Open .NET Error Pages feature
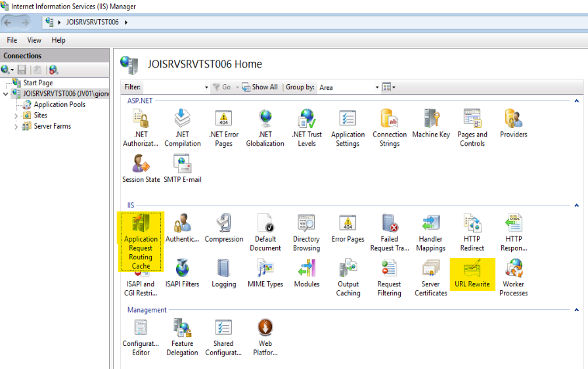The width and height of the screenshot is (588, 369). pos(224,128)
